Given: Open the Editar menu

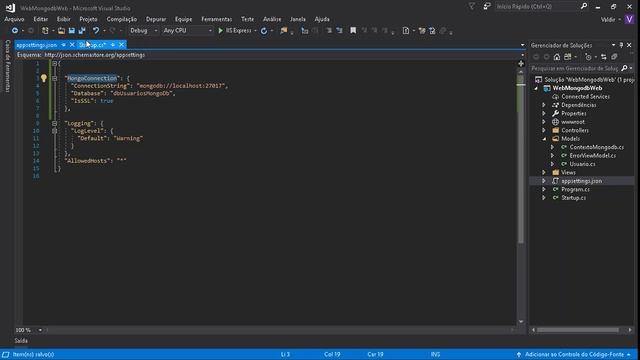Looking at the screenshot, I should pyautogui.click(x=40, y=19).
